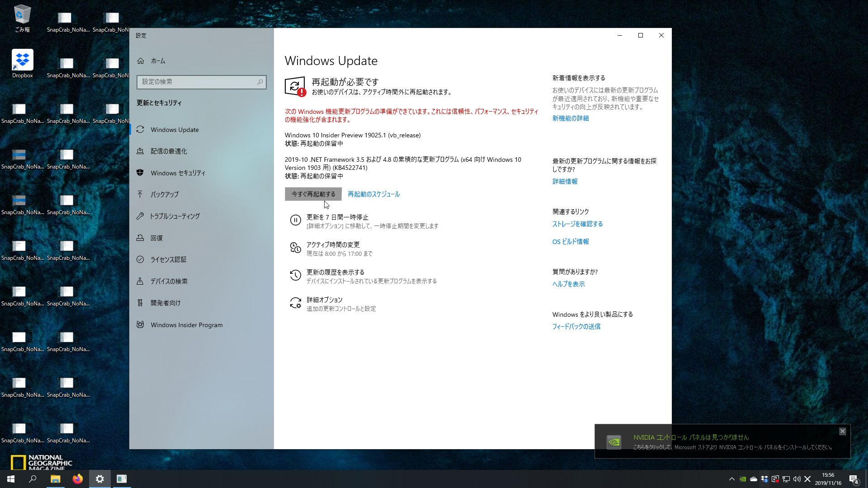Click inside the 設定の検索 search field
The width and height of the screenshot is (868, 488).
pyautogui.click(x=201, y=82)
